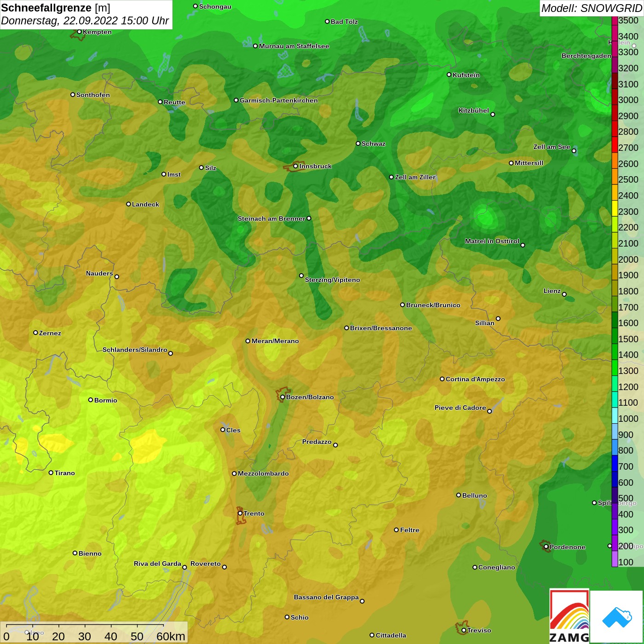
Task: Click the violet 100 legend swatch
Action: pyautogui.click(x=615, y=559)
